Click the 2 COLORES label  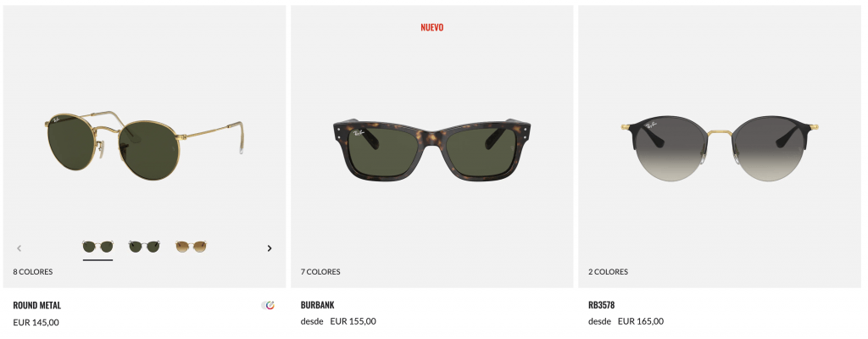tap(608, 272)
